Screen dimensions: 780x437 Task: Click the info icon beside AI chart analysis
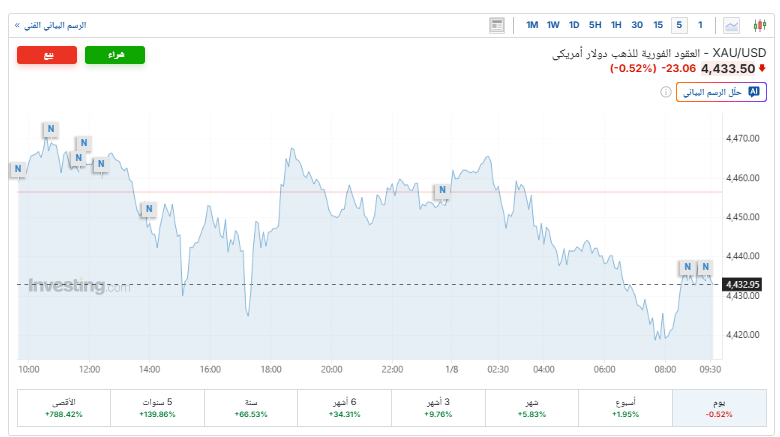666,92
